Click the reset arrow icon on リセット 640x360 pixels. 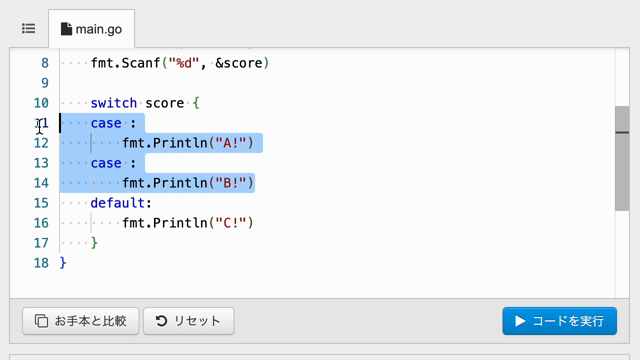tap(161, 321)
